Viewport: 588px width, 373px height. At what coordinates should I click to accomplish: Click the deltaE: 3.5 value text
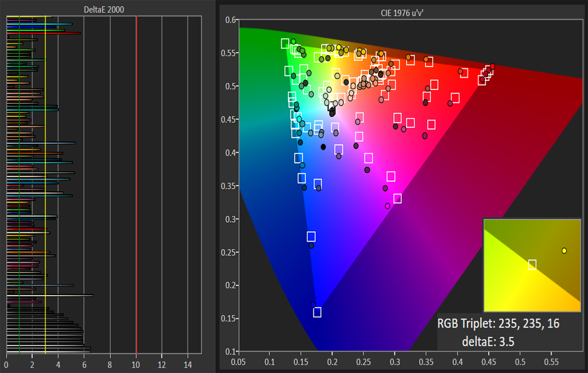[488, 341]
